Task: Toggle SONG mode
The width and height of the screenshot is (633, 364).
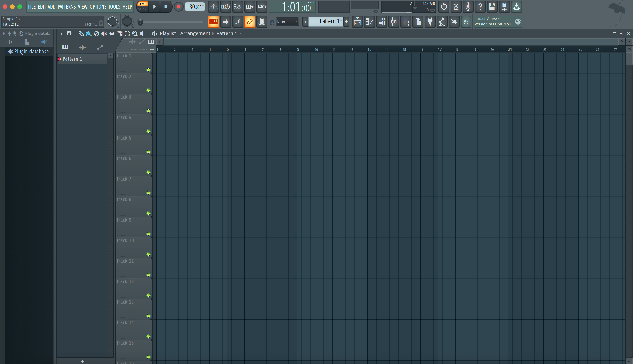Action: (x=143, y=9)
